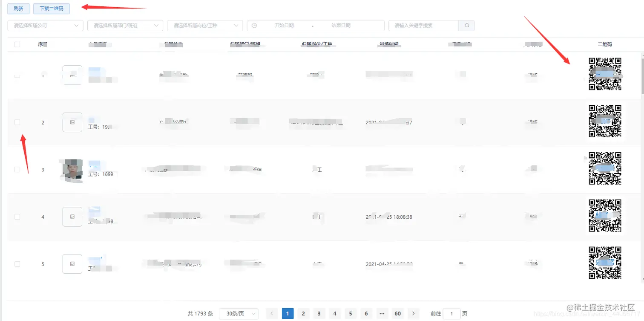Tick the checkbox for row 1
This screenshot has height=321, width=644.
(17, 75)
